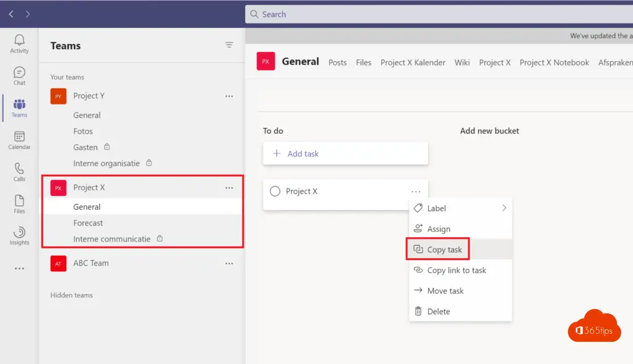Select Copy task from context menu

click(x=444, y=250)
